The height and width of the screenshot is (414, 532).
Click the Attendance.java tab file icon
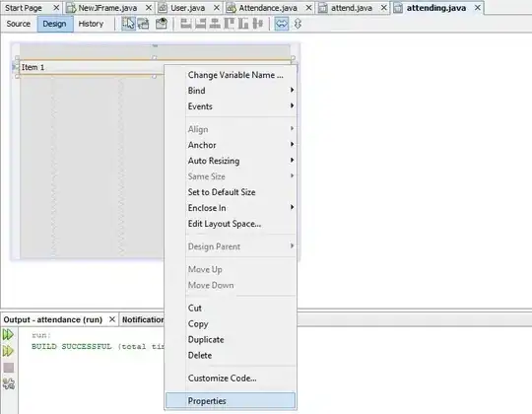[232, 8]
